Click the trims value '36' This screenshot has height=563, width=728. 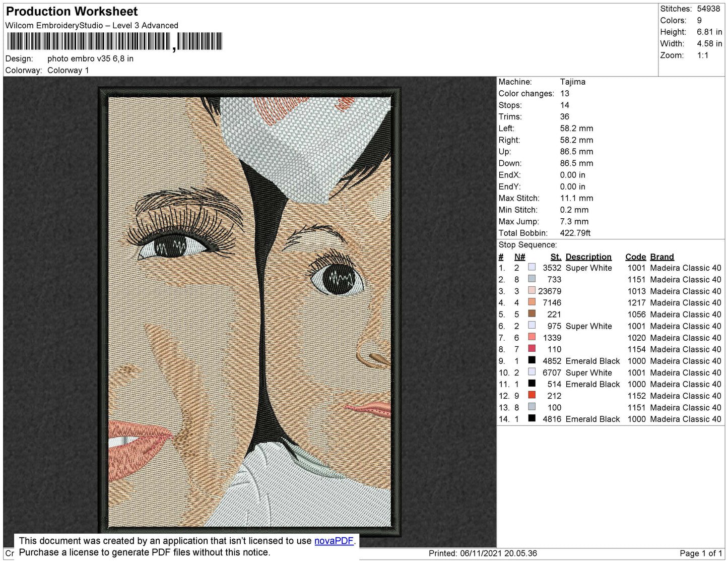tap(565, 116)
